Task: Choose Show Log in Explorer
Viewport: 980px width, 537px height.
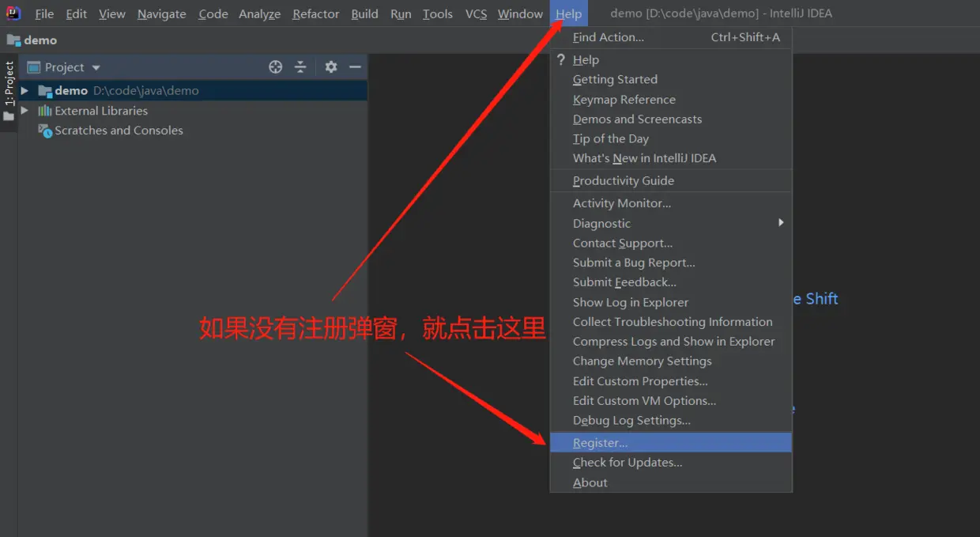Action: coord(671,302)
